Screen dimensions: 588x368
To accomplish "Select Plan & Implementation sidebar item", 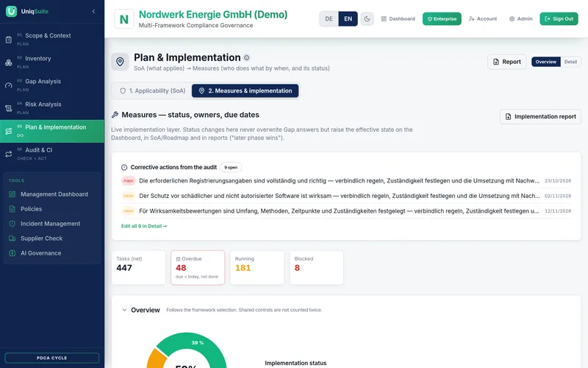I will pos(52,131).
